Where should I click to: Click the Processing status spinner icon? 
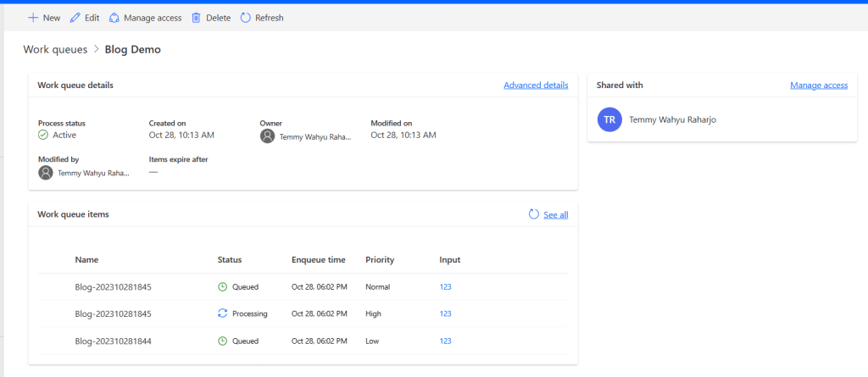(223, 313)
